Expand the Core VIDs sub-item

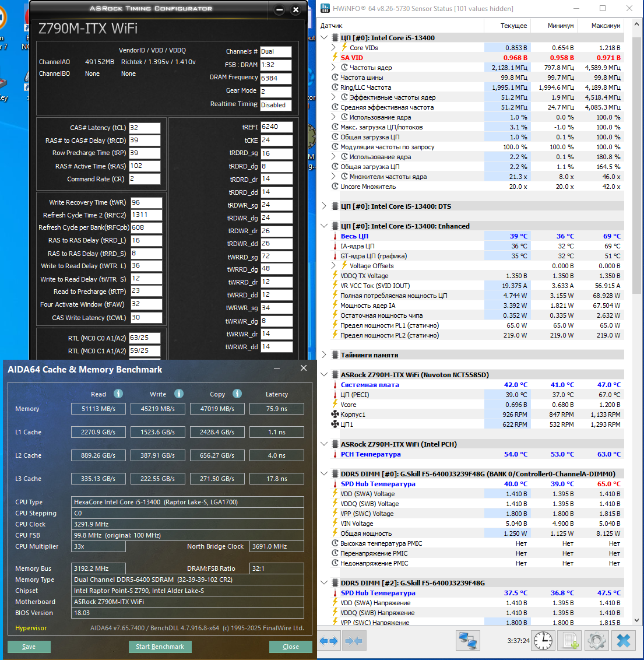pos(333,48)
